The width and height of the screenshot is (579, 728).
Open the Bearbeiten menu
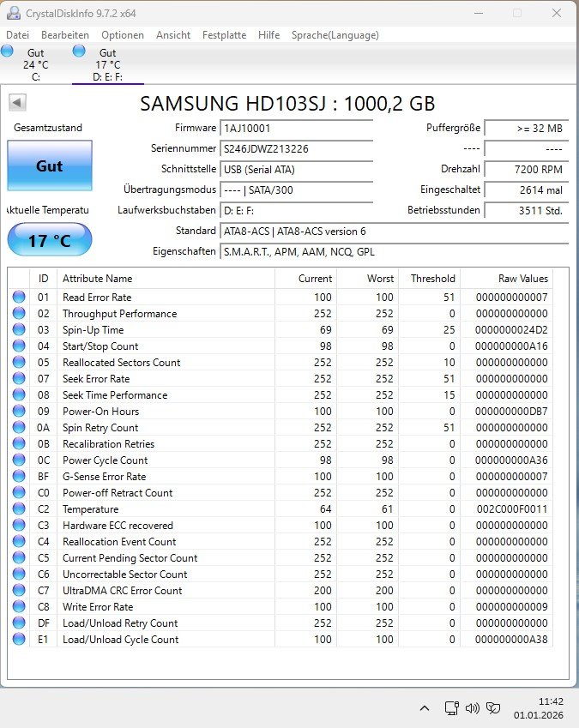tap(65, 35)
